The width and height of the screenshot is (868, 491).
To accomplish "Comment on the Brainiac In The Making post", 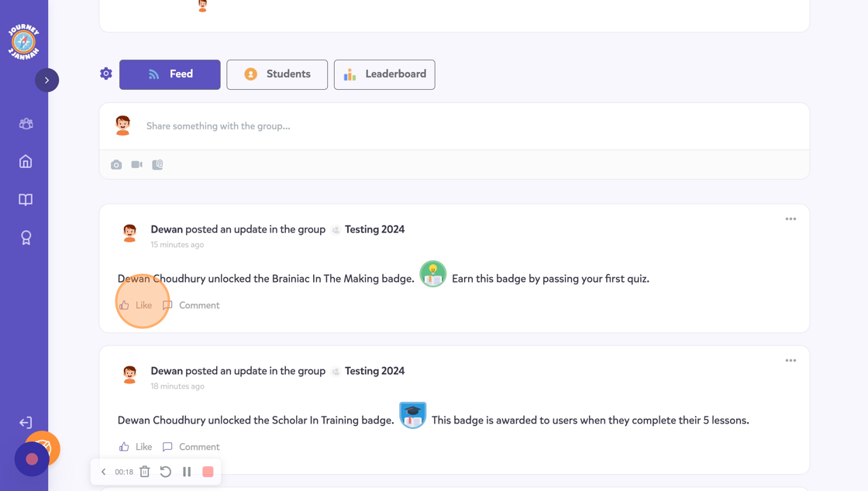I will [x=191, y=305].
